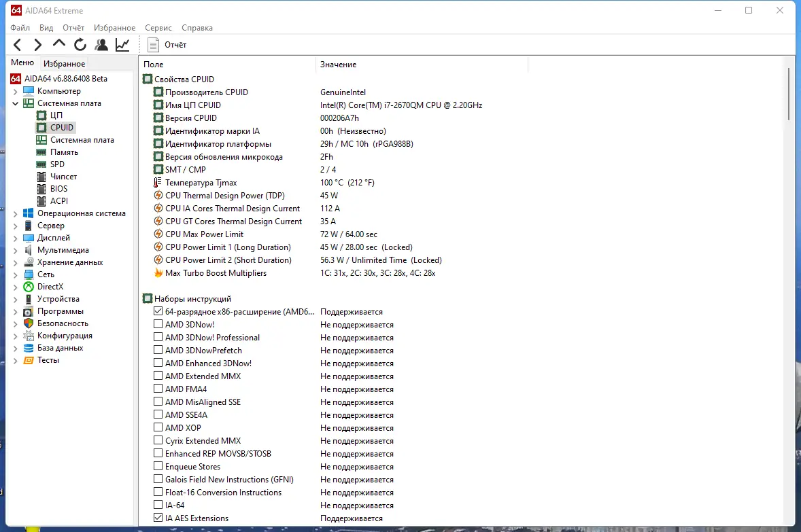The width and height of the screenshot is (801, 532).
Task: Click the Дисплей monitor icon
Action: (x=29, y=238)
